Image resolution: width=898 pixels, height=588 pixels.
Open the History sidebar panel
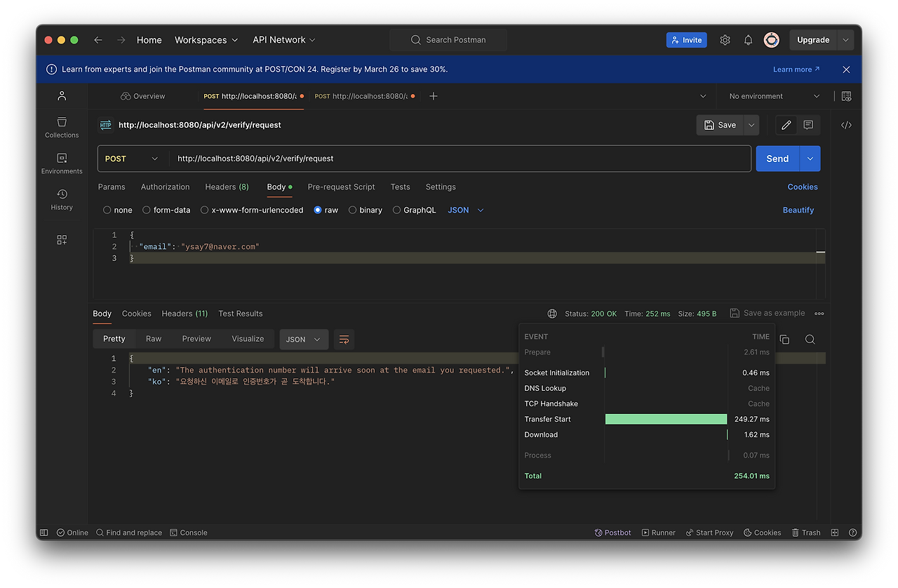pyautogui.click(x=62, y=199)
